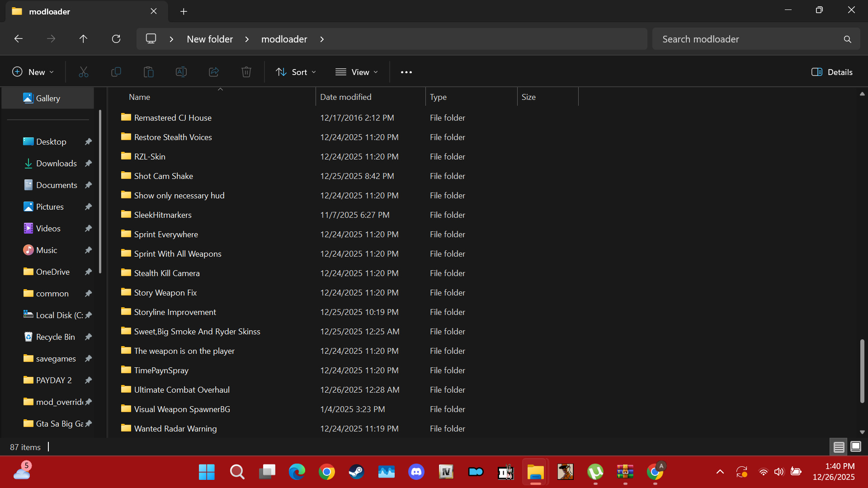This screenshot has height=488, width=868.
Task: Open the Sort dropdown menu
Action: [x=296, y=72]
